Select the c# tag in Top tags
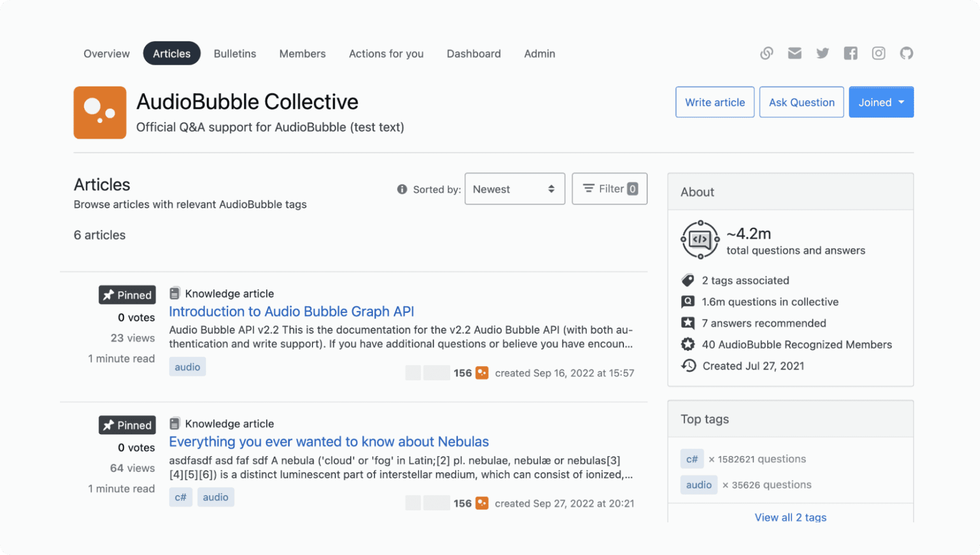 (692, 459)
